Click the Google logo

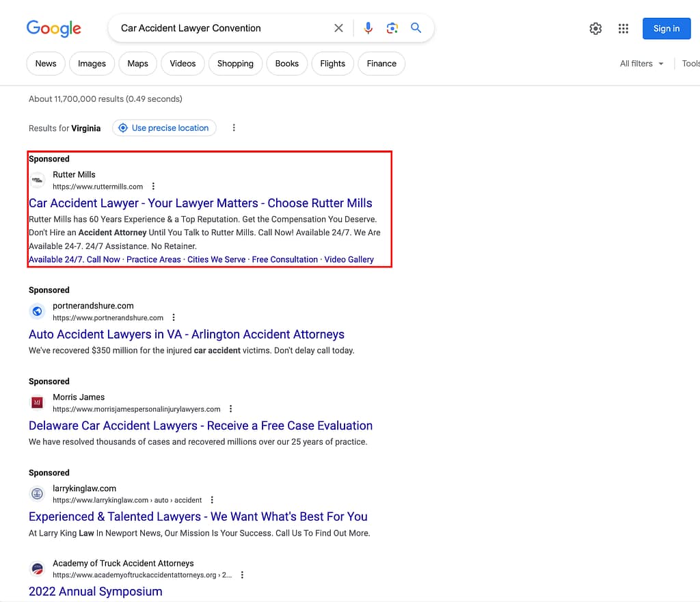click(x=53, y=29)
